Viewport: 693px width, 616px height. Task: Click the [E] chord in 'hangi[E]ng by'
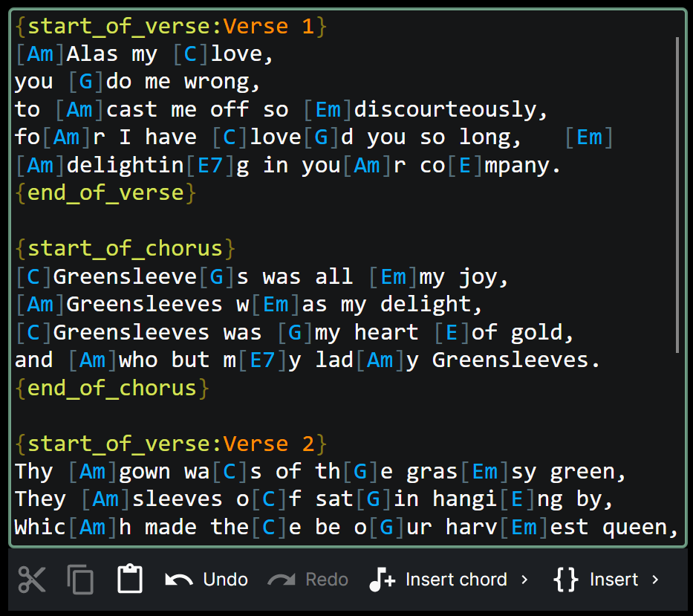pos(517,499)
